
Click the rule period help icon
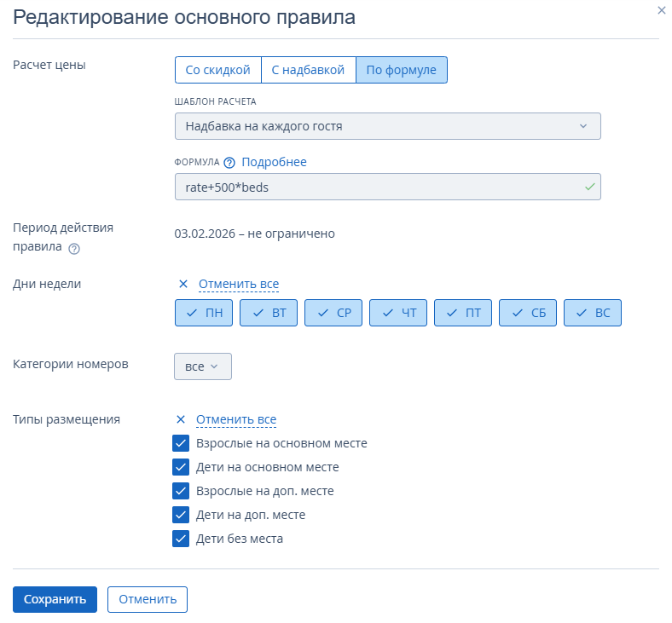(x=74, y=249)
